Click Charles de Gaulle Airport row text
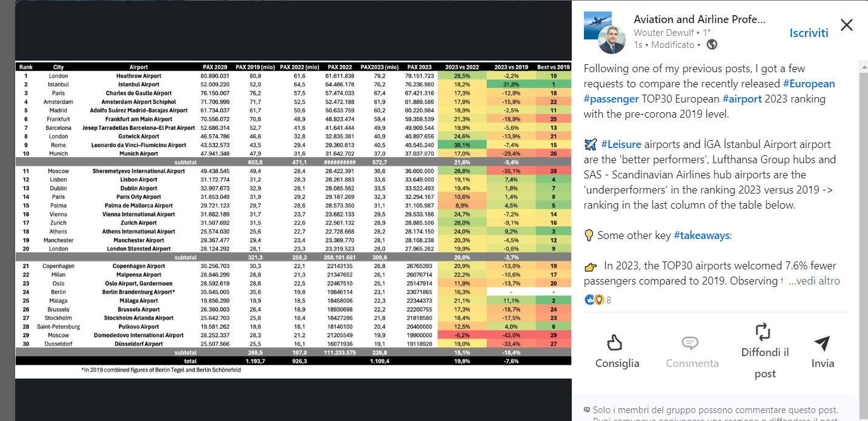Image resolution: width=868 pixels, height=421 pixels. click(138, 93)
